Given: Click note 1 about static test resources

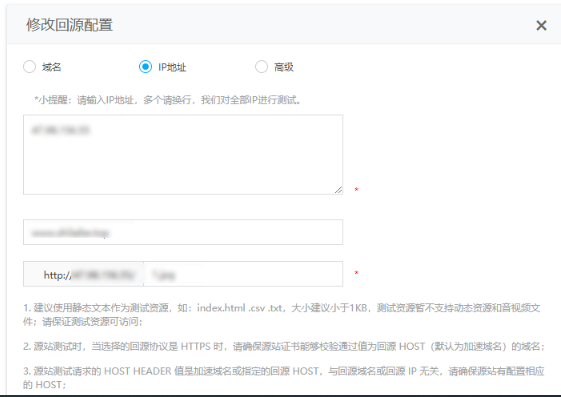Looking at the screenshot, I should click(x=282, y=315).
